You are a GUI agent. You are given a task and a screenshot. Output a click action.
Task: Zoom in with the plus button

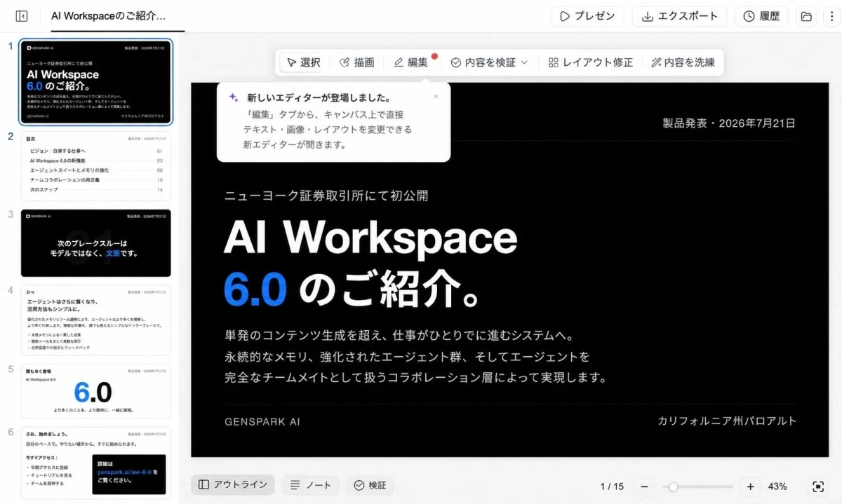(x=750, y=486)
